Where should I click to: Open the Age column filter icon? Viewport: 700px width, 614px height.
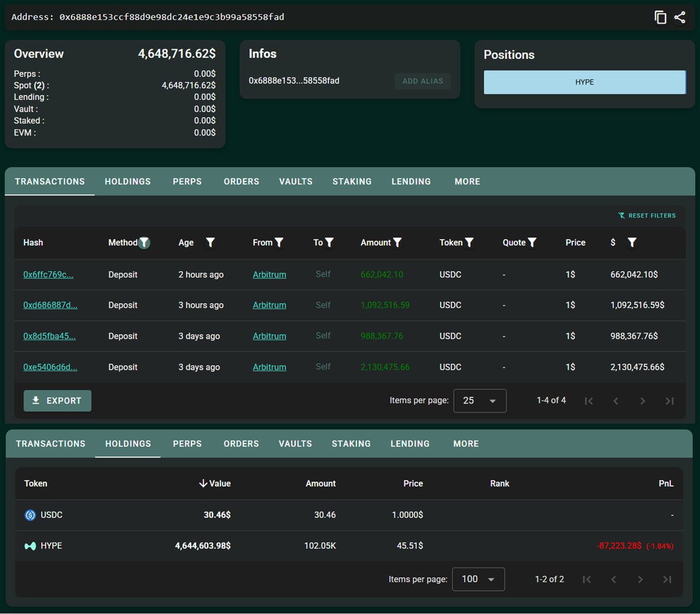pyautogui.click(x=211, y=242)
